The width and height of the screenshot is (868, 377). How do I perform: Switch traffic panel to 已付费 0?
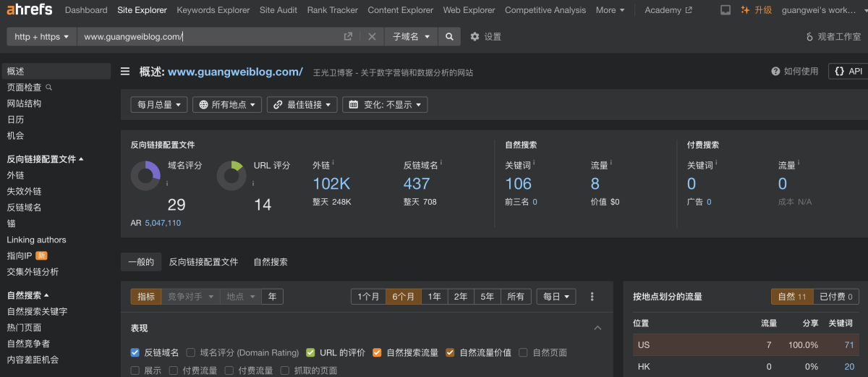836,297
